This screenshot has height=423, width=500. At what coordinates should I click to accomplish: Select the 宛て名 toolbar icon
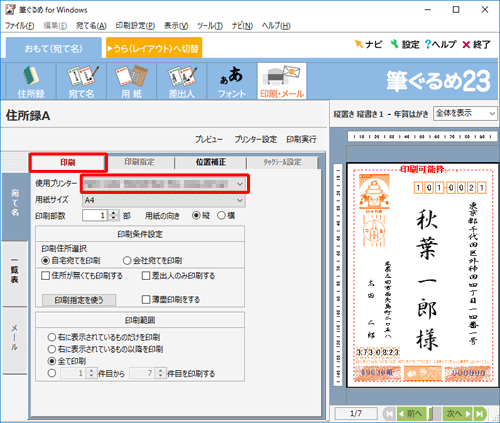81,81
